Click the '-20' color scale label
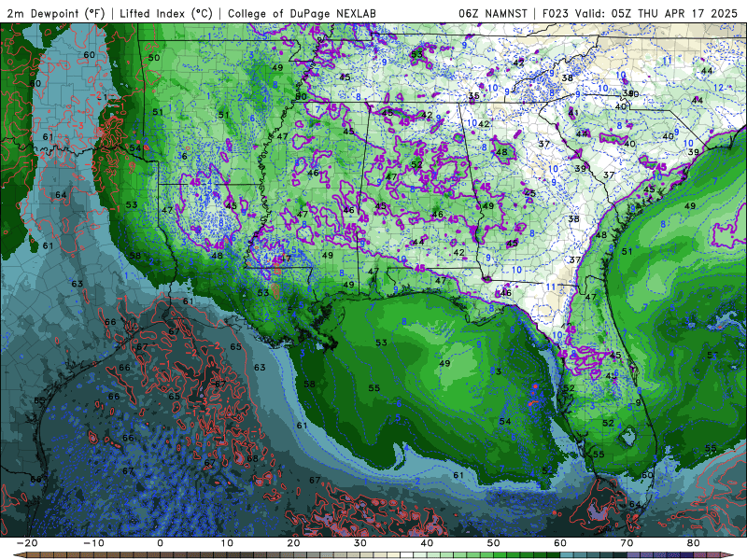The image size is (747, 560). 27,543
